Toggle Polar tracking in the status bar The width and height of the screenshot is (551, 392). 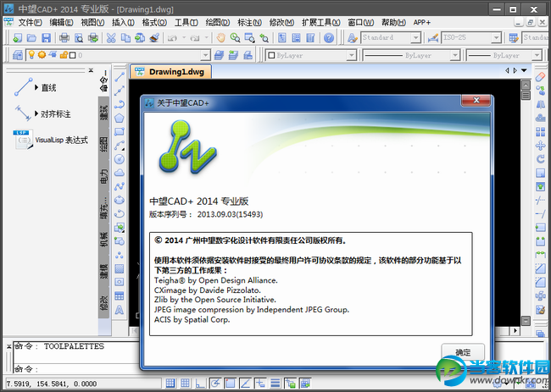(x=215, y=384)
